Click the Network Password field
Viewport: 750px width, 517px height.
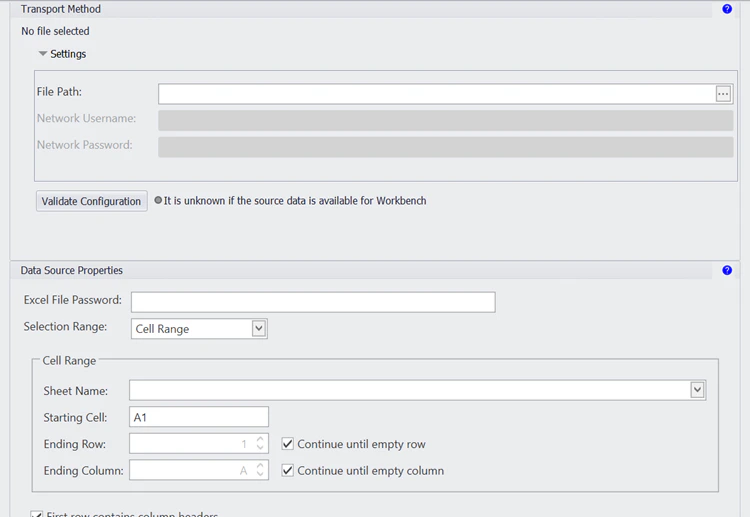(445, 147)
